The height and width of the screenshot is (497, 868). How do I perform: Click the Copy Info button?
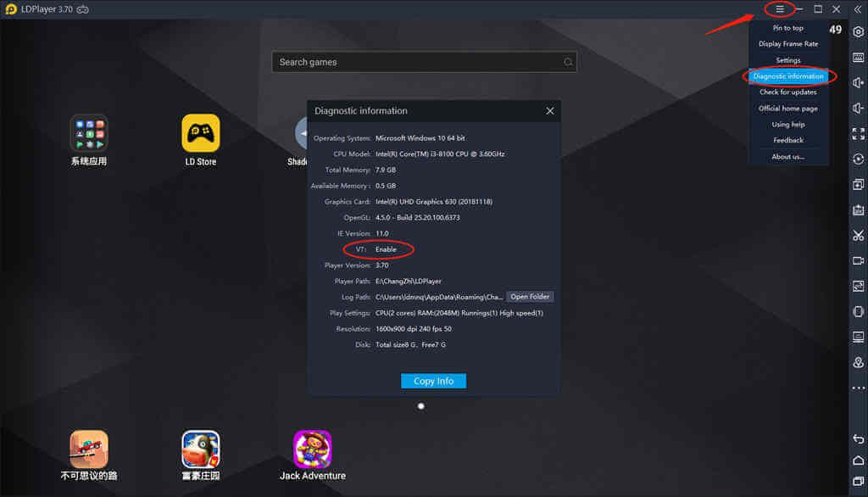tap(433, 381)
